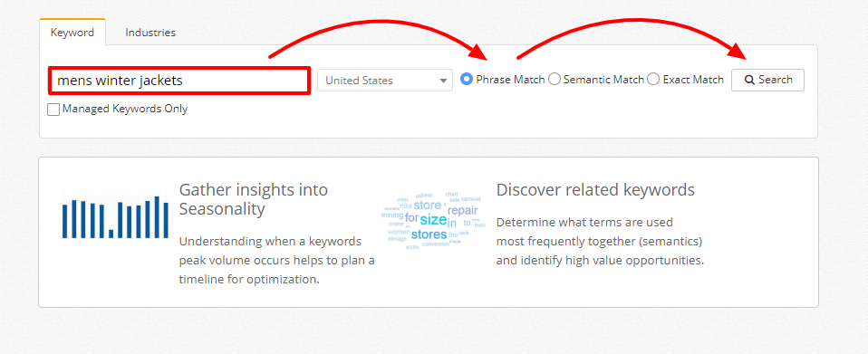Enable Managed Keywords Only checkbox
The height and width of the screenshot is (354, 868).
[53, 110]
